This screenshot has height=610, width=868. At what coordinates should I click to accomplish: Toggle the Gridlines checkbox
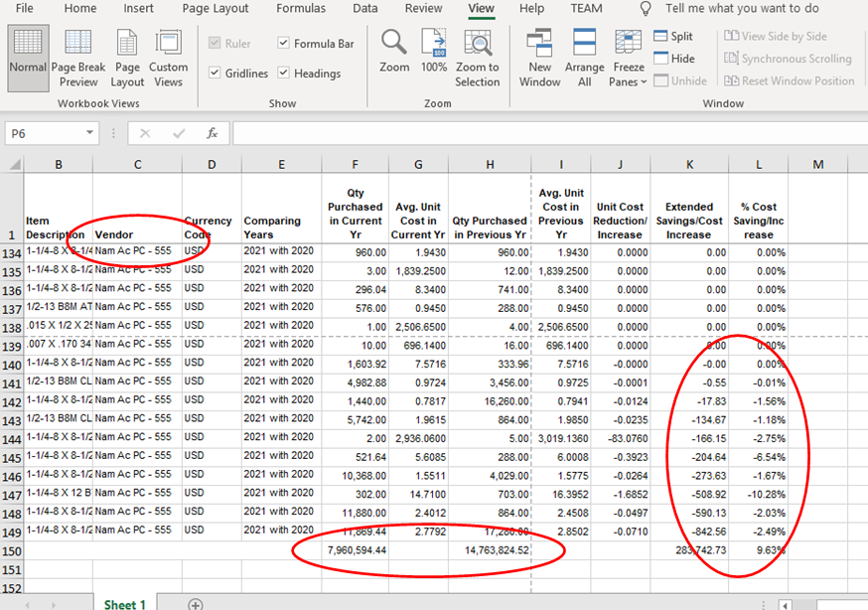[215, 73]
